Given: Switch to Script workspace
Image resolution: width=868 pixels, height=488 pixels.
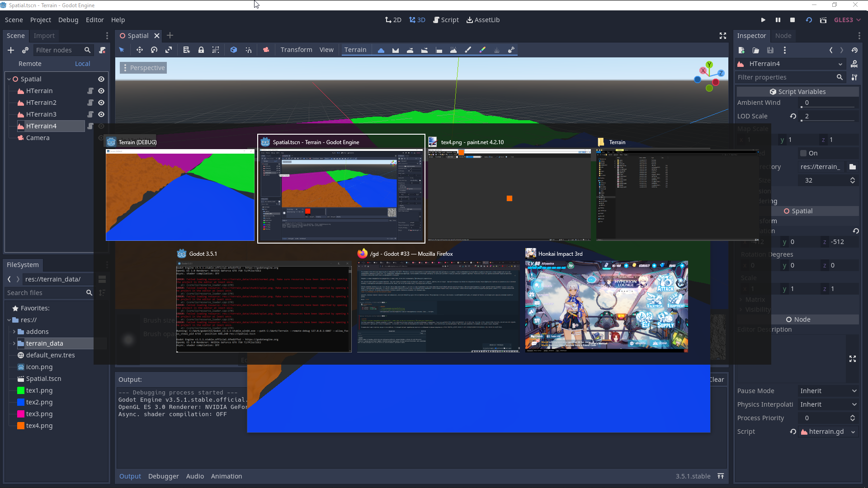Looking at the screenshot, I should click(446, 20).
